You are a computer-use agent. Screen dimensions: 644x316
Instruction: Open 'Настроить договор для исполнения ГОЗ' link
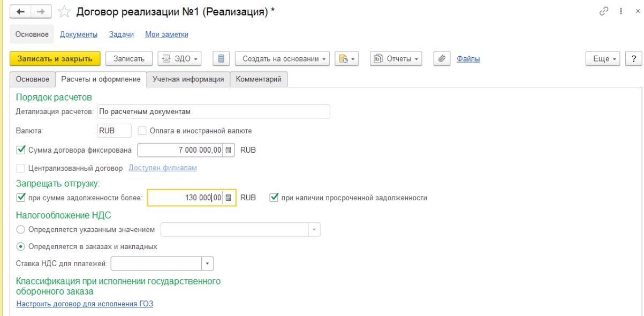(85, 304)
